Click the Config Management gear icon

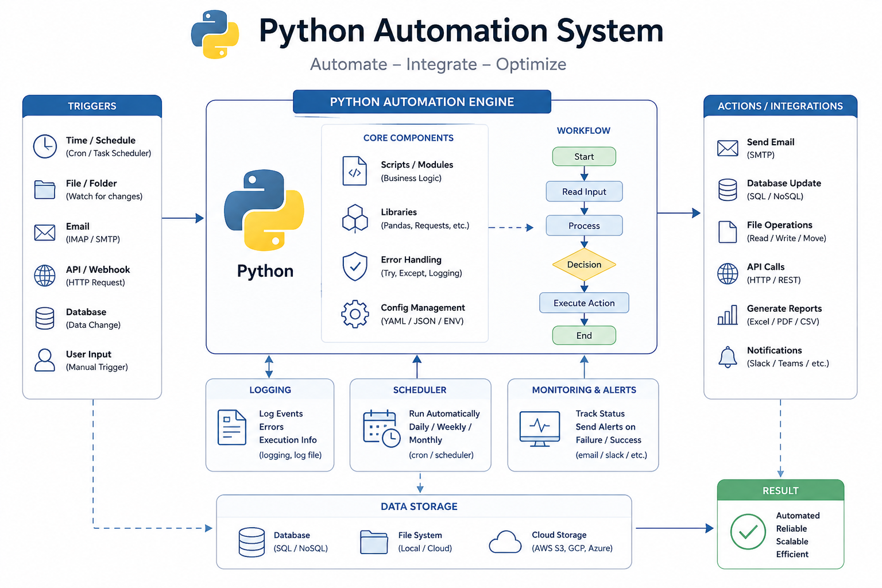click(x=355, y=314)
